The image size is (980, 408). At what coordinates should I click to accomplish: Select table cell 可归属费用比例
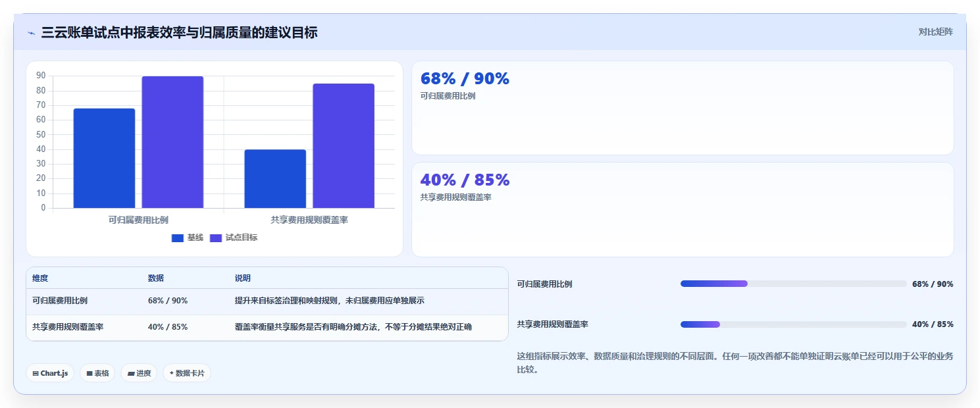60,301
